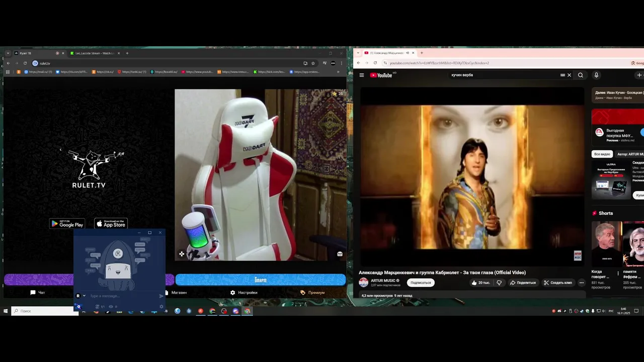Run the YouTube search with magnifier button
This screenshot has height=362, width=644.
point(581,75)
